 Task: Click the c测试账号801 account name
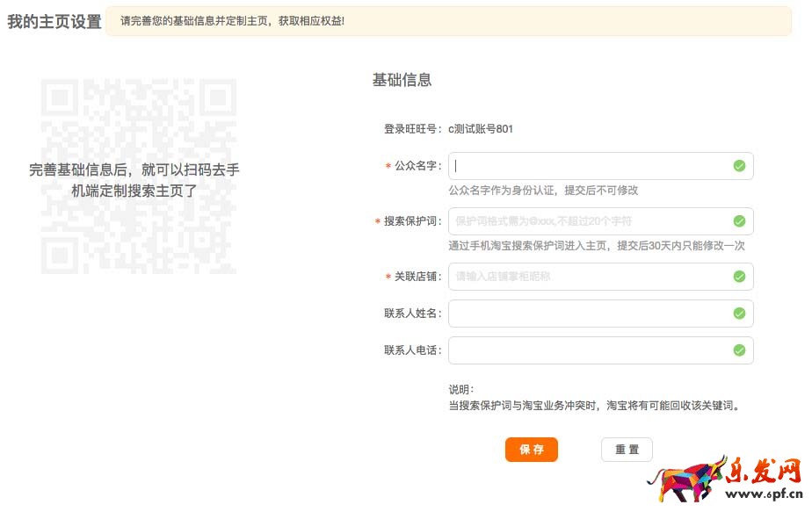pos(481,129)
